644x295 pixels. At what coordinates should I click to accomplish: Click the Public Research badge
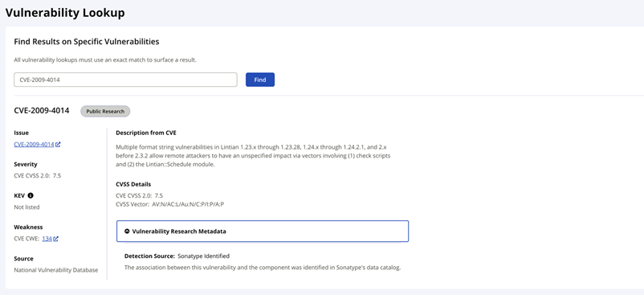[105, 112]
